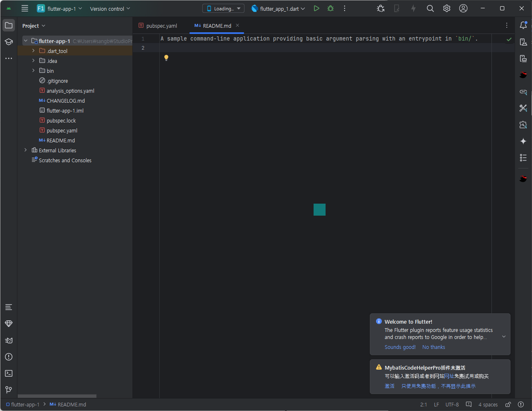Open Notifications via the bell icon
Image resolution: width=532 pixels, height=411 pixels.
523,25
